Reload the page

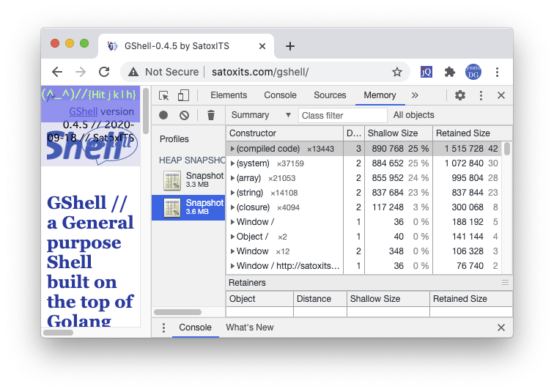tap(104, 72)
